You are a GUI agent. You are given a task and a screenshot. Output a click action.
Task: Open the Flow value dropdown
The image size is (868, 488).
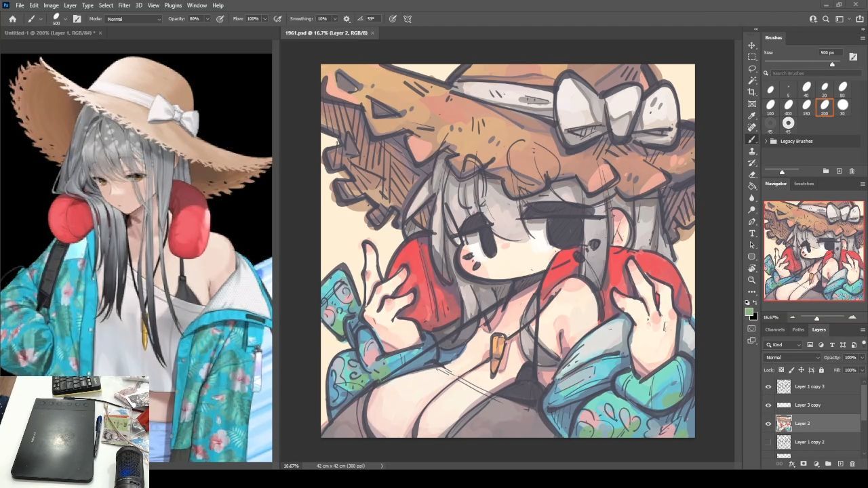point(264,19)
